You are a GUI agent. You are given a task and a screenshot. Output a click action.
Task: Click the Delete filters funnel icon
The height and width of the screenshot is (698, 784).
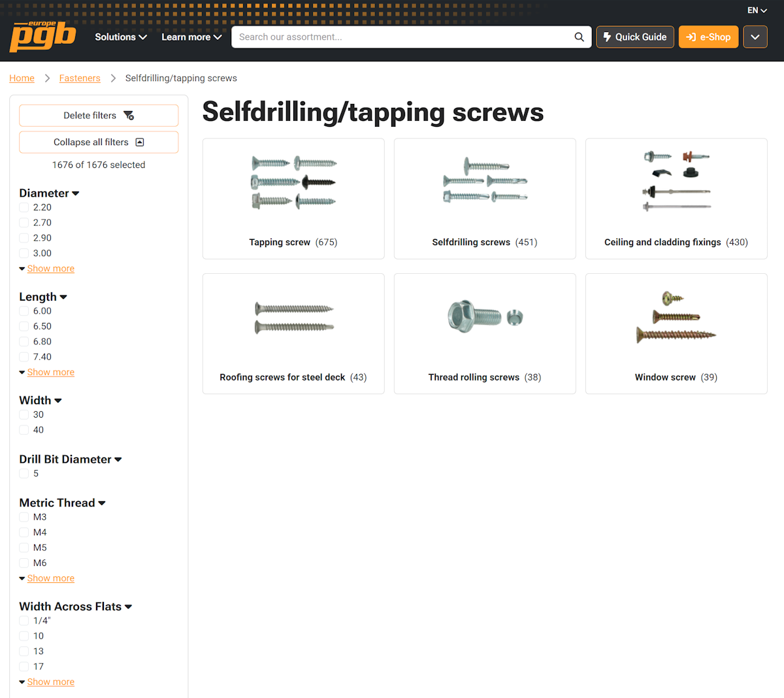(x=129, y=116)
